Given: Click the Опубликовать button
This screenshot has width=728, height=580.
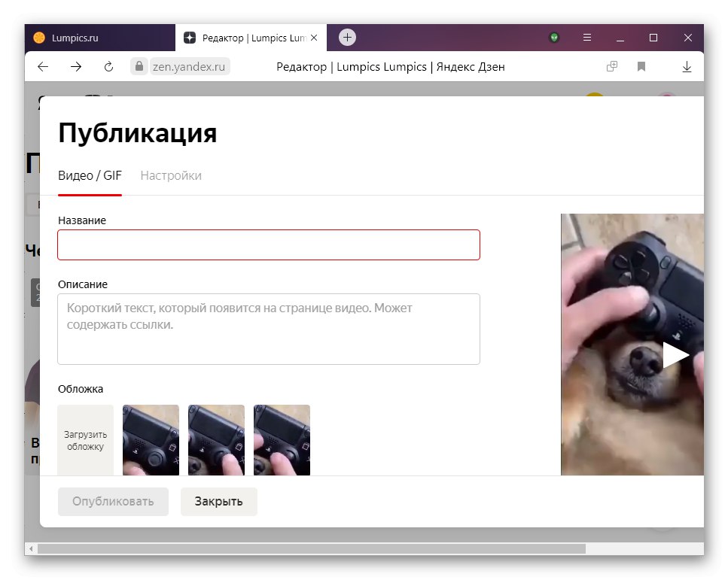Looking at the screenshot, I should 113,501.
